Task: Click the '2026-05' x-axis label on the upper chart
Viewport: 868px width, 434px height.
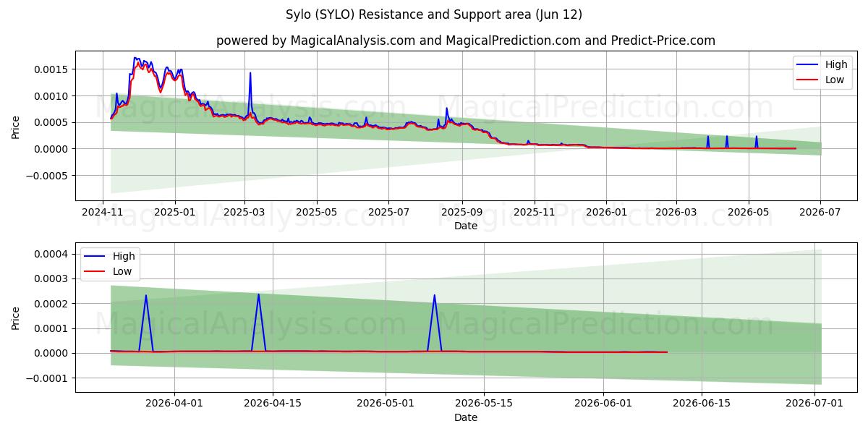Action: [x=748, y=212]
